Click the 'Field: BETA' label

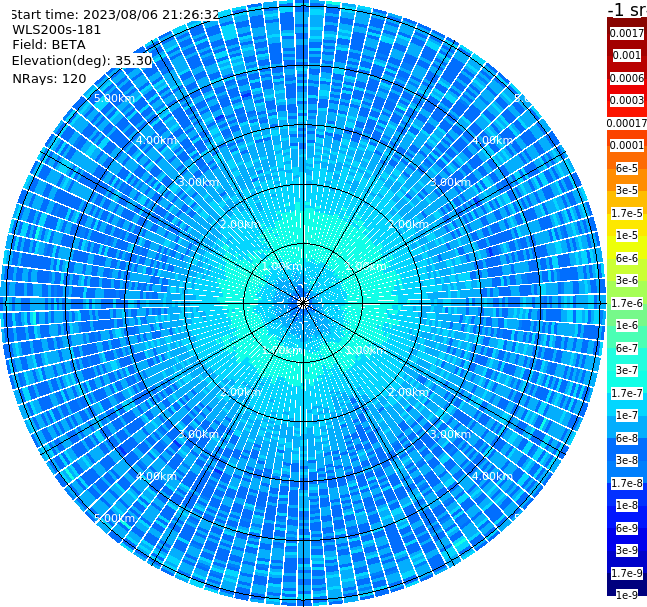[x=49, y=45]
